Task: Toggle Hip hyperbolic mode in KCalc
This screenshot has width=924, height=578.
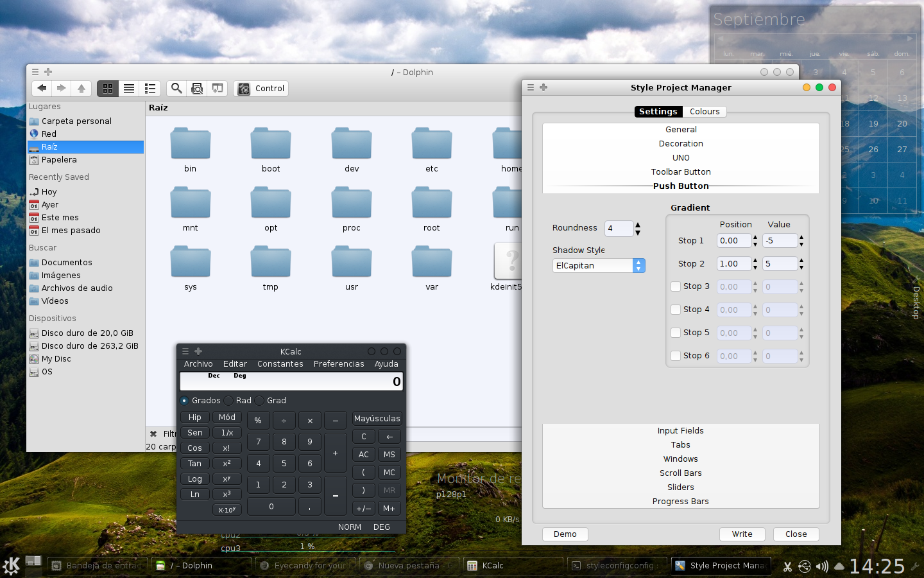Action: 195,417
